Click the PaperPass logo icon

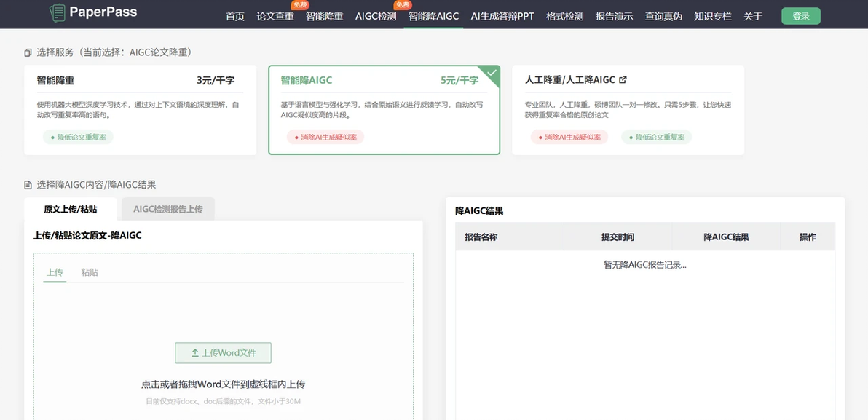click(57, 12)
